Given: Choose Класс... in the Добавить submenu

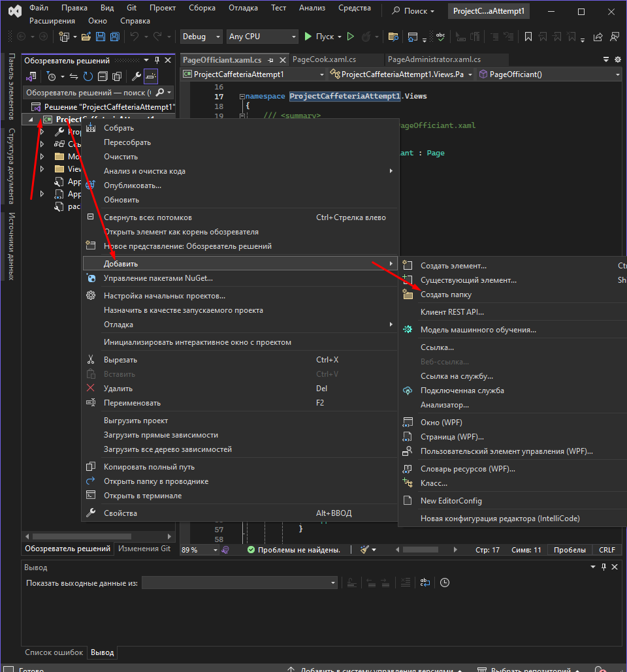Looking at the screenshot, I should (434, 483).
